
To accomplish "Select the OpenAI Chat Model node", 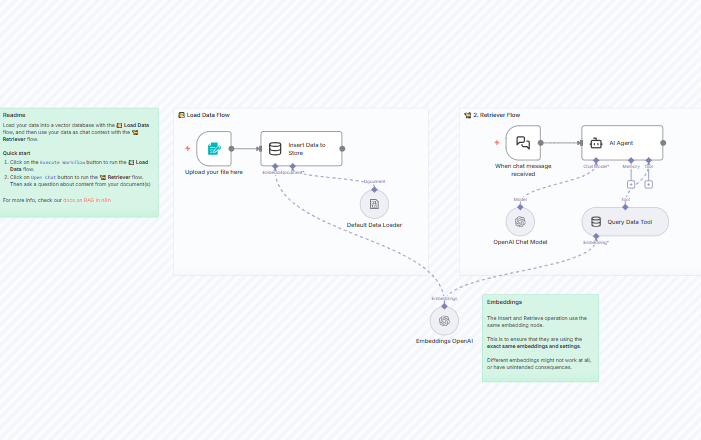I will click(520, 221).
